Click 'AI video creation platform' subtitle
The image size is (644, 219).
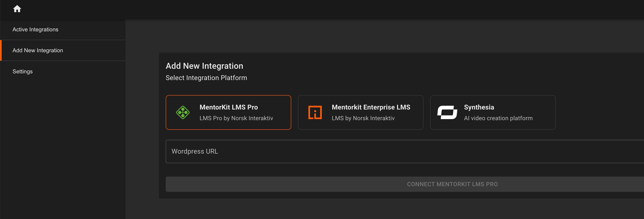click(498, 118)
